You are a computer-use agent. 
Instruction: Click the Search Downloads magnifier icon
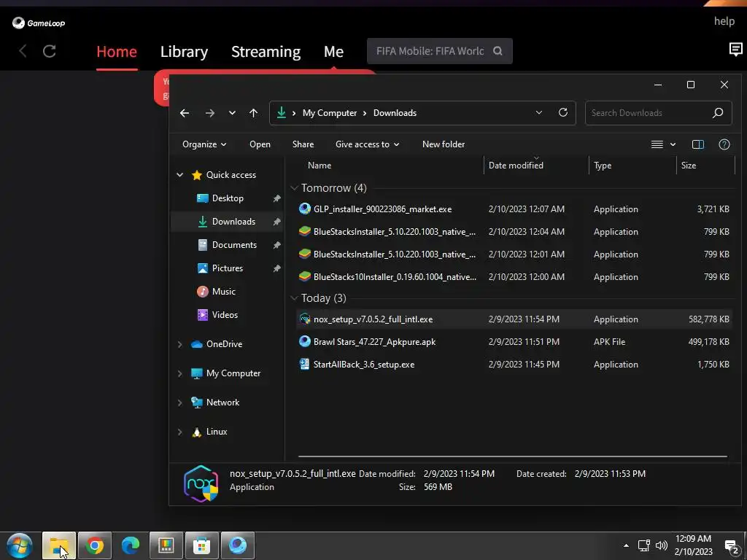(718, 113)
